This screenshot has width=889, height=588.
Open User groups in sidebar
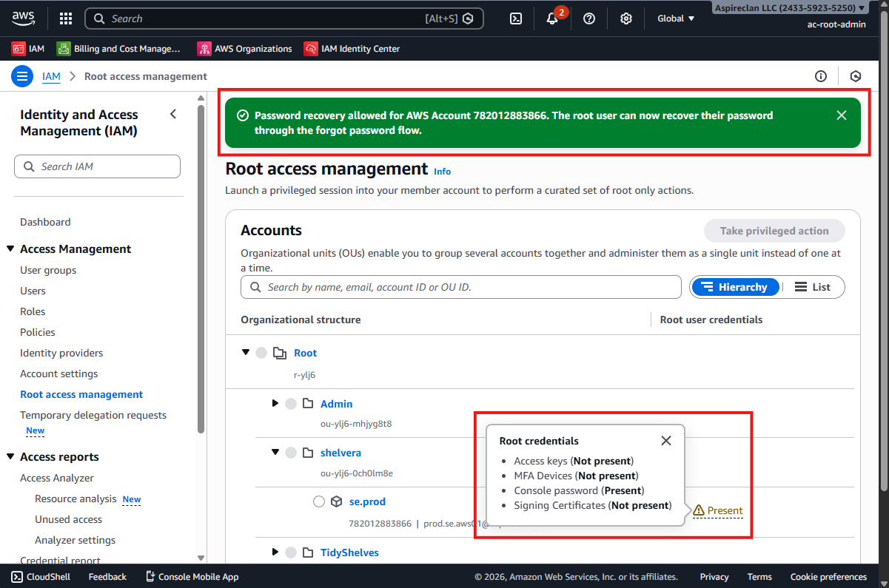click(x=48, y=270)
